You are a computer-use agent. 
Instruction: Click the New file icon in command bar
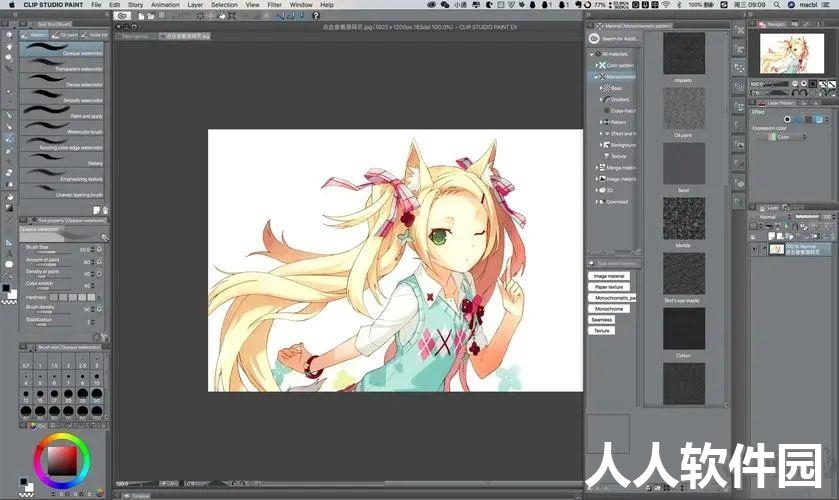click(x=141, y=16)
